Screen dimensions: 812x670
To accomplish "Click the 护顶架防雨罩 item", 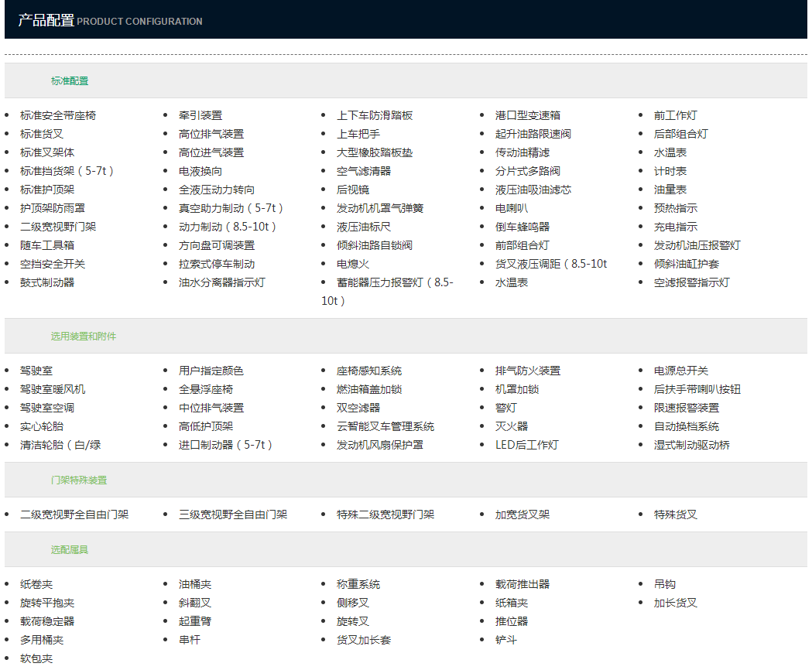I will [x=53, y=208].
